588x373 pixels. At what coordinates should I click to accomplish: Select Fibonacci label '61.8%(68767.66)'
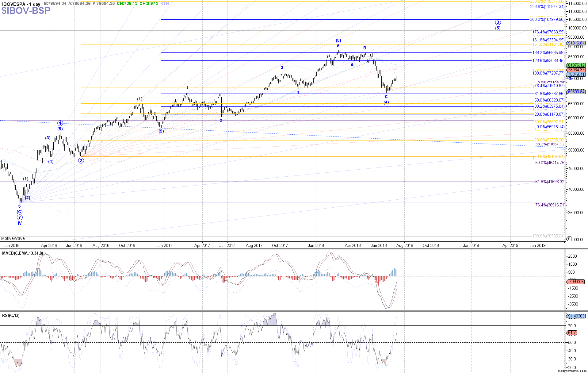[x=549, y=94]
